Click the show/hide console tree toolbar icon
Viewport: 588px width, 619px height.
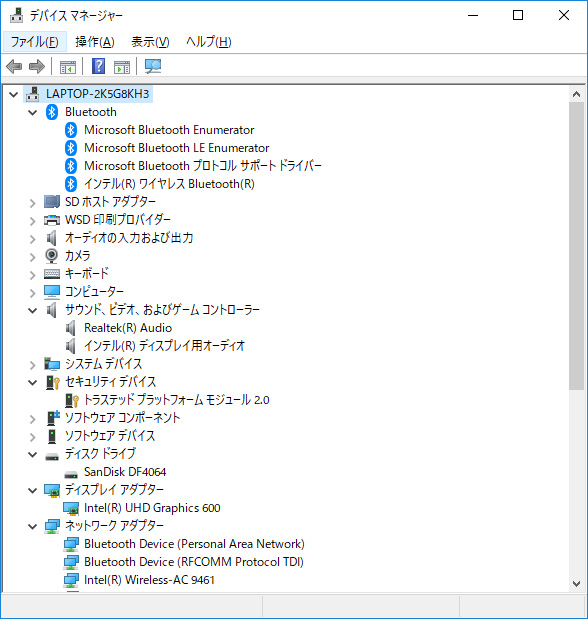(x=68, y=67)
